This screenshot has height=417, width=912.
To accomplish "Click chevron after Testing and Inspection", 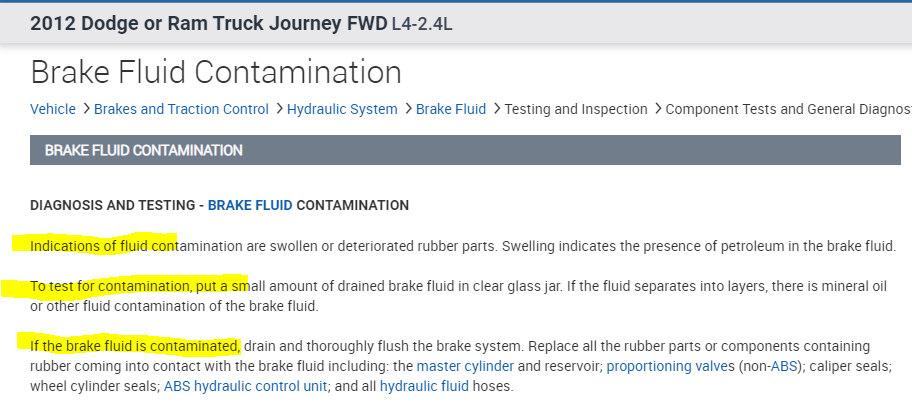I will point(657,109).
